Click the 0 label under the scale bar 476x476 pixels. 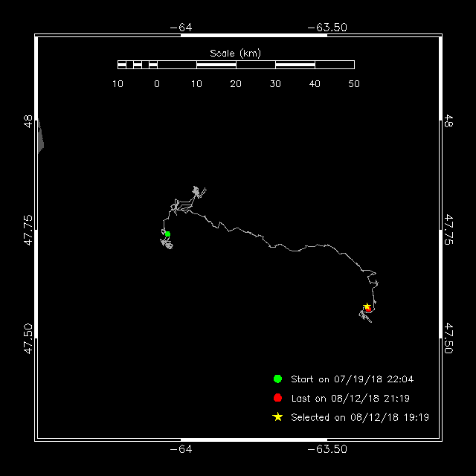pos(157,84)
